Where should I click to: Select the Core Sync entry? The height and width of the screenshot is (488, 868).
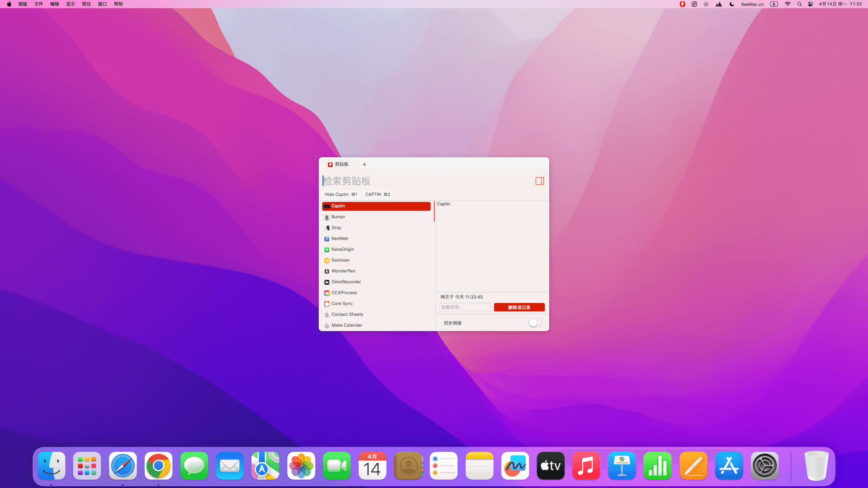coord(342,304)
